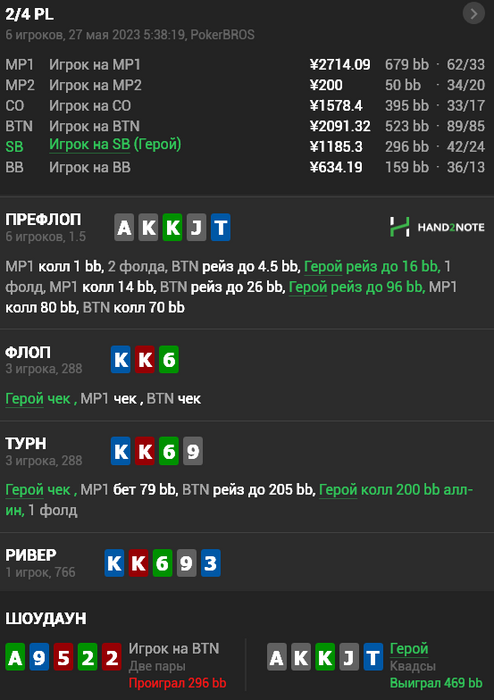
Task: Click BTN stats 89/85
Action: tap(465, 126)
